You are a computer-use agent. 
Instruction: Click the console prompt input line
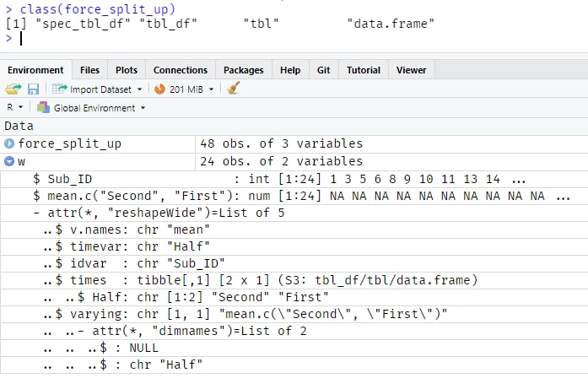[x=294, y=38]
